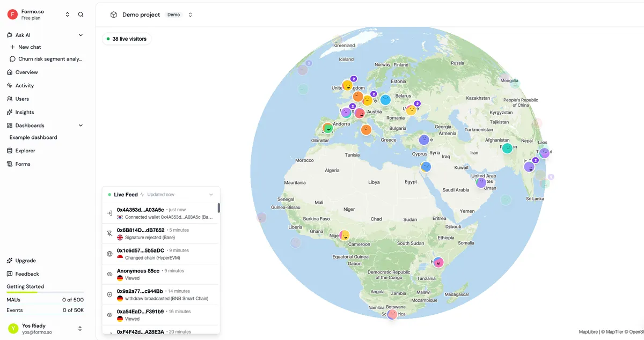Viewport: 644px width, 340px height.
Task: Open the Overview home icon
Action: (x=10, y=72)
